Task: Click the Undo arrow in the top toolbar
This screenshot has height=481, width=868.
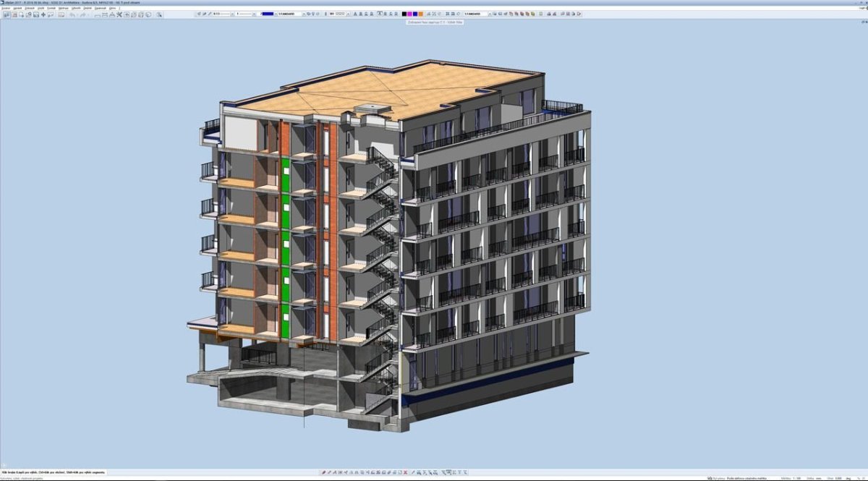Action: [72, 14]
